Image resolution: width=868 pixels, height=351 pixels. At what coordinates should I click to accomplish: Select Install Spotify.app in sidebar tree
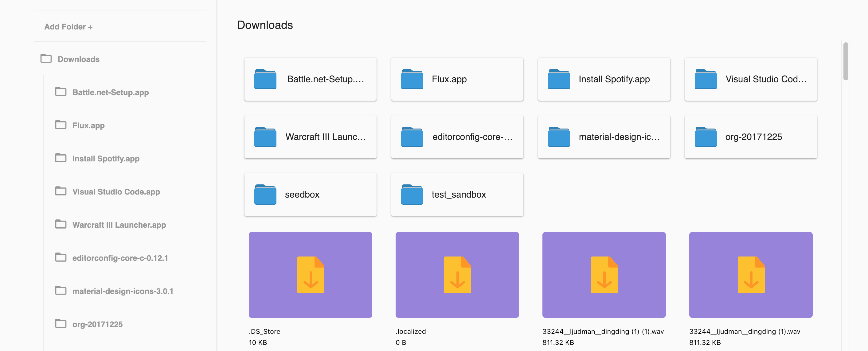(x=105, y=159)
